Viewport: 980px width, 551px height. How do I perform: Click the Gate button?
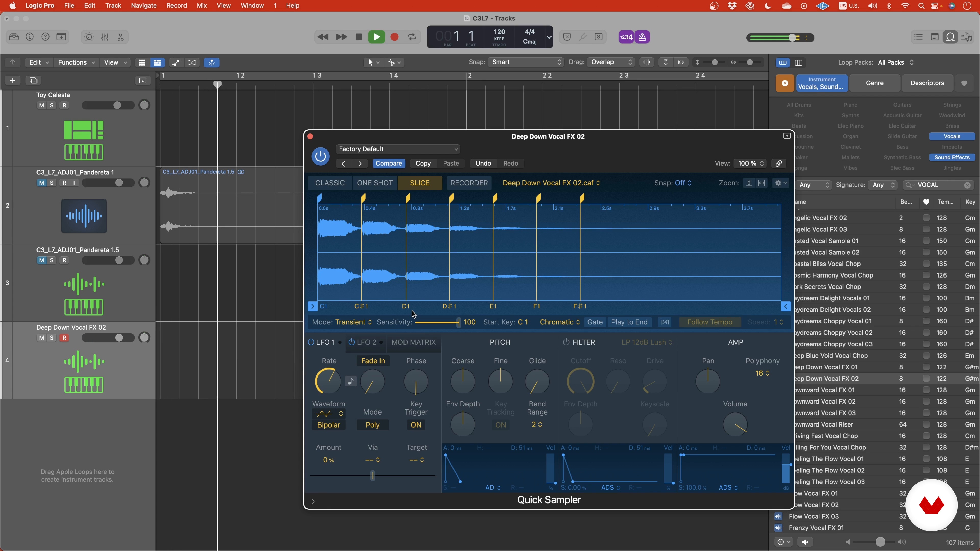pyautogui.click(x=595, y=322)
